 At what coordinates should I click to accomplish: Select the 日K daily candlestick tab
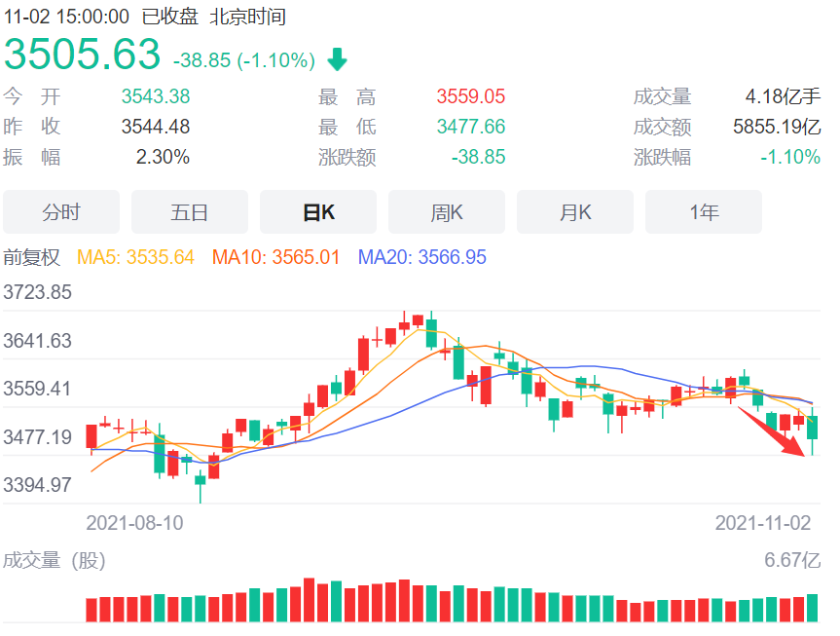point(318,212)
